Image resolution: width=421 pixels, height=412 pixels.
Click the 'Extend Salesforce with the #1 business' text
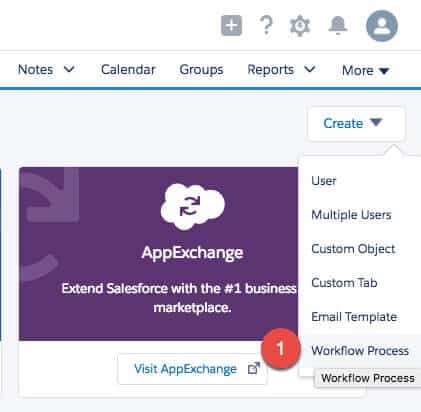[x=179, y=288]
